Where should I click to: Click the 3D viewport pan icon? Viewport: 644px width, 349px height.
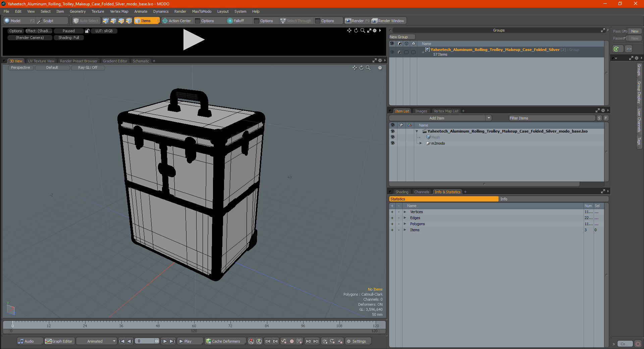(355, 68)
